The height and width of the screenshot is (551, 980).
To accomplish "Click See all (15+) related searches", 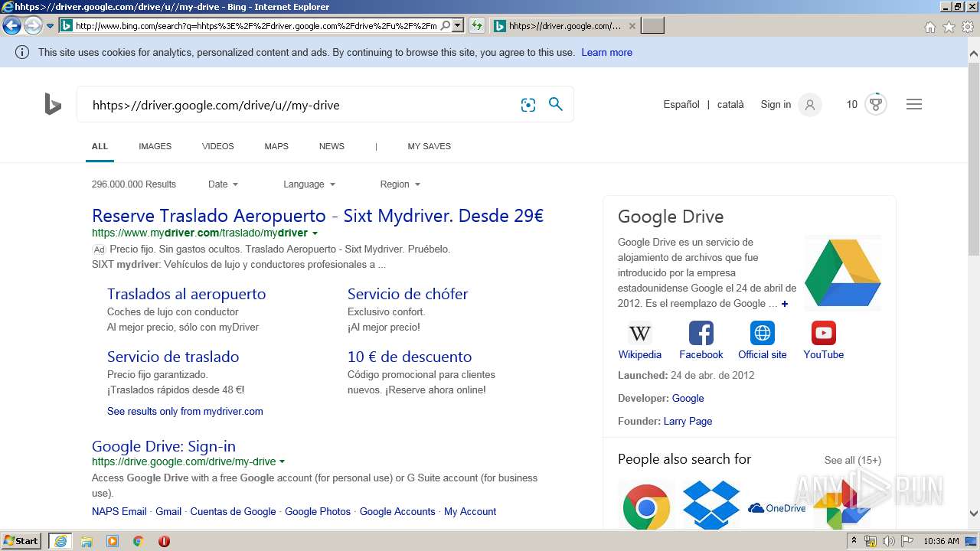I will (853, 460).
